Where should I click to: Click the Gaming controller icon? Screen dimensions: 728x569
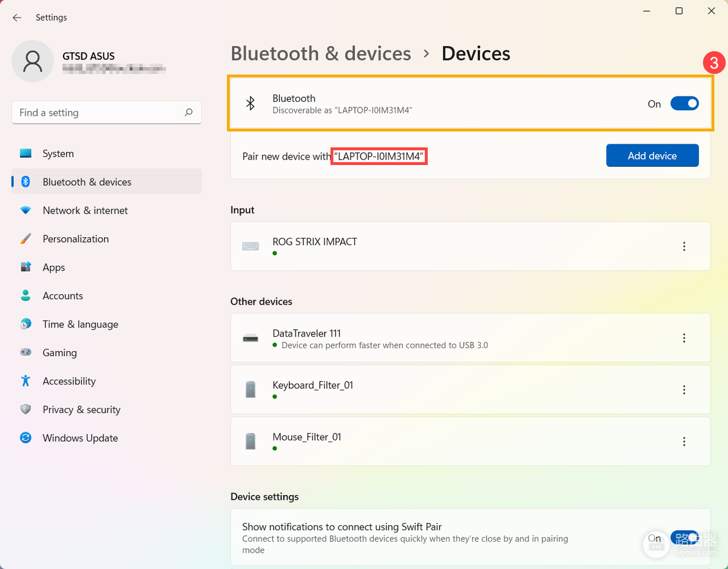click(x=25, y=352)
